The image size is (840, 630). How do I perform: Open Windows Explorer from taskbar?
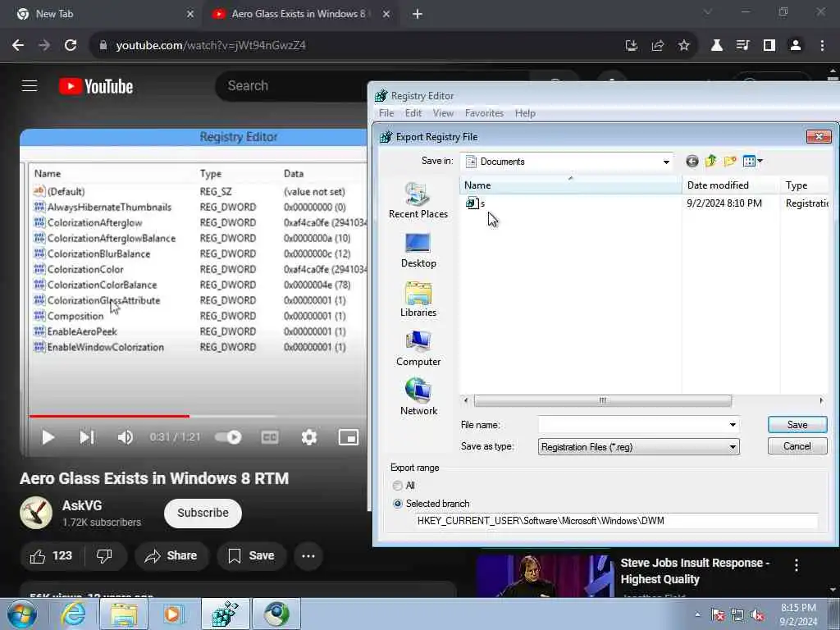pyautogui.click(x=124, y=614)
